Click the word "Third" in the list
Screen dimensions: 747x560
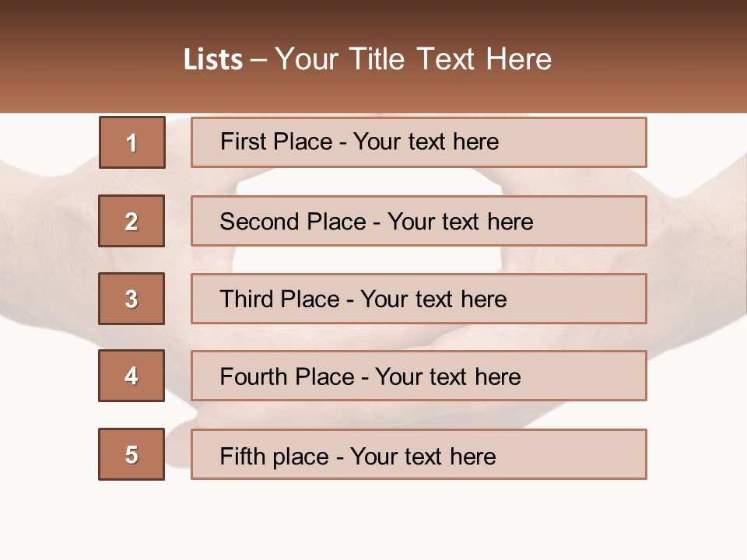(247, 299)
